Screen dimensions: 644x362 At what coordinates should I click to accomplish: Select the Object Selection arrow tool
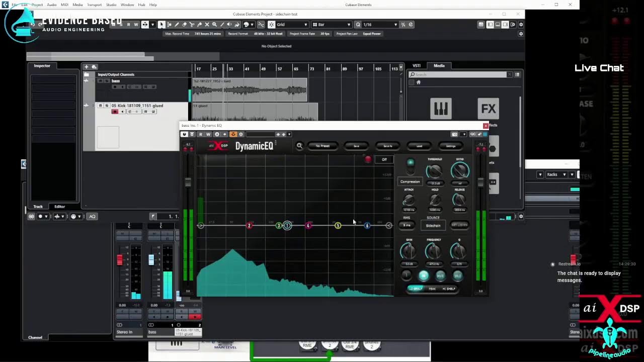161,24
